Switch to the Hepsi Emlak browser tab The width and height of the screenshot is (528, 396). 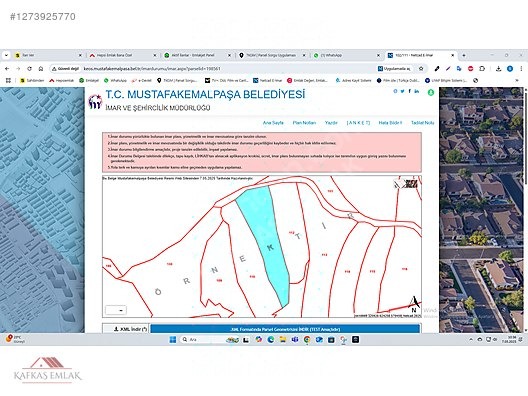pos(123,55)
